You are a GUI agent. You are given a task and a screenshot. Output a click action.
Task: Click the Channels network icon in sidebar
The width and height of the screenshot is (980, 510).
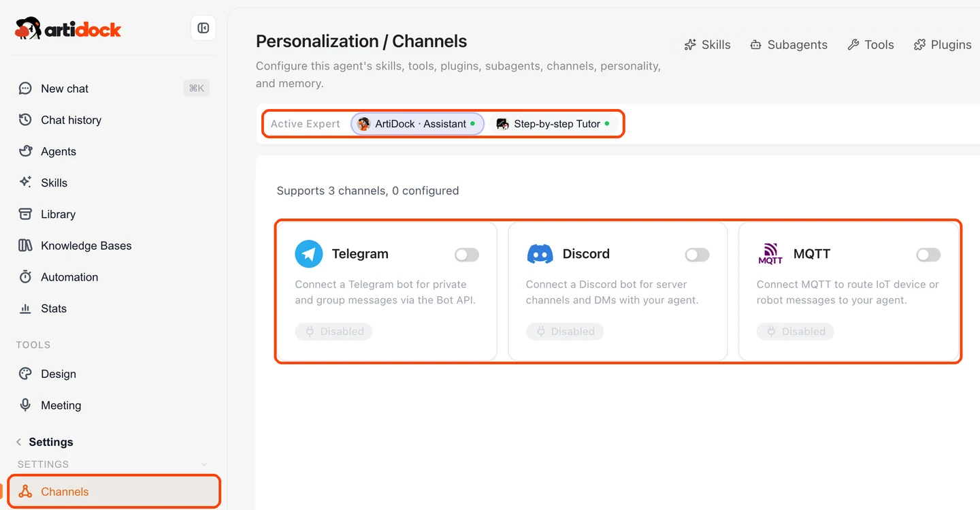25,492
